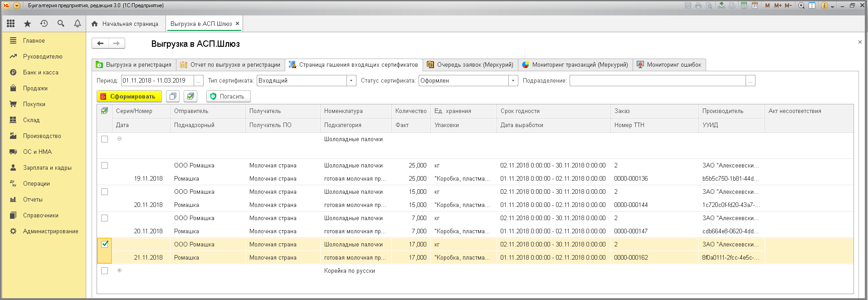Expand the arrow next to the Help icon

coord(832,6)
